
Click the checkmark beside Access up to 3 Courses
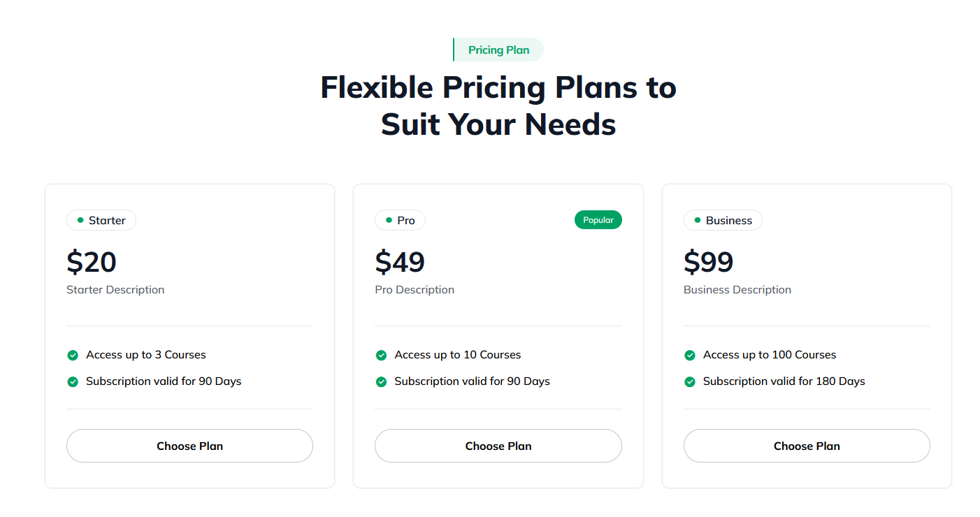click(73, 355)
